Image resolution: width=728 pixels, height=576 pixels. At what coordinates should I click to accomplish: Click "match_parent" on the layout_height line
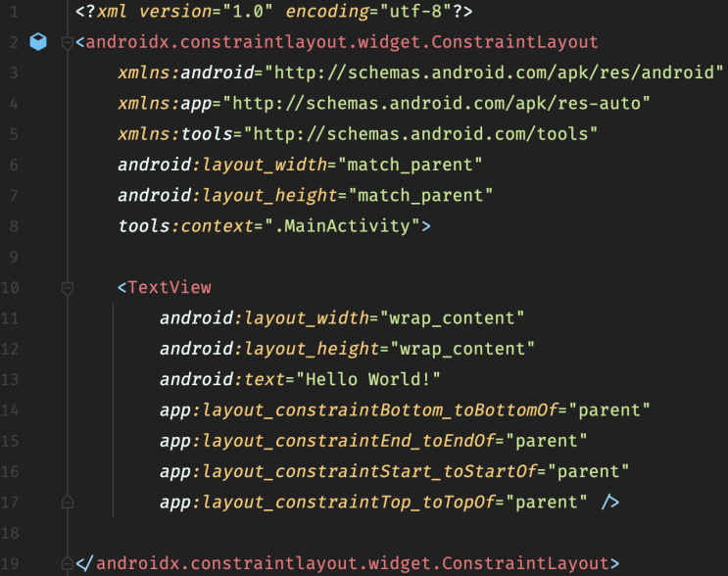pyautogui.click(x=420, y=195)
